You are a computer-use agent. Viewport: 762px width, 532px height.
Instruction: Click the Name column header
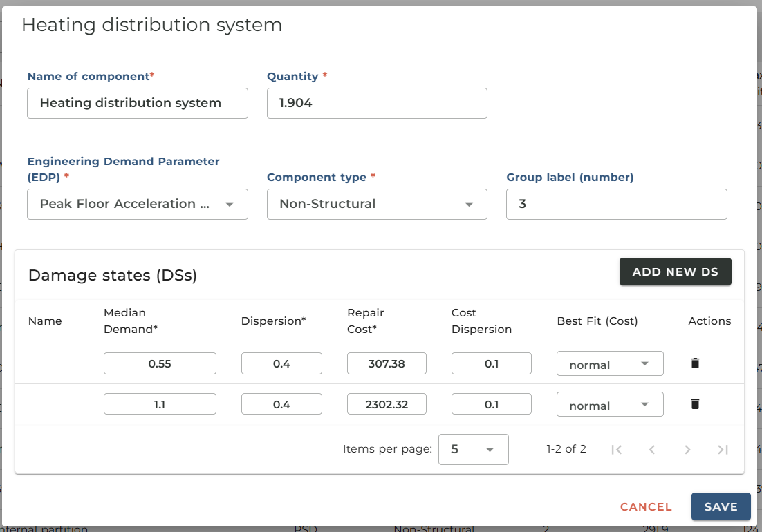45,321
